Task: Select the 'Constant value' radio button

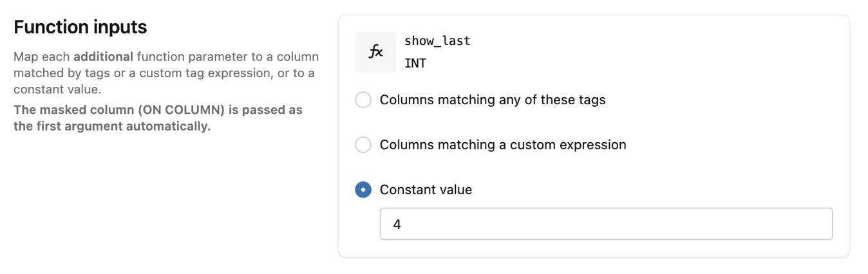Action: [x=363, y=190]
